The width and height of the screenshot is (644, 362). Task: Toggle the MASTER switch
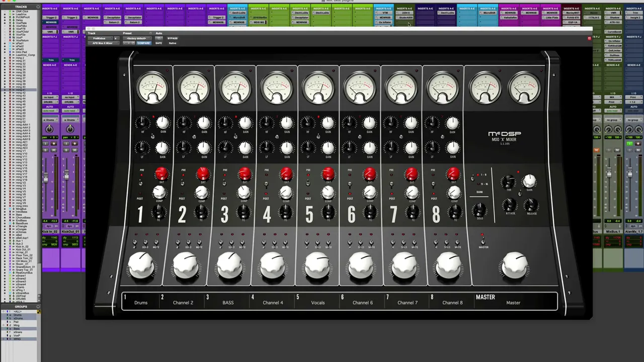(483, 241)
